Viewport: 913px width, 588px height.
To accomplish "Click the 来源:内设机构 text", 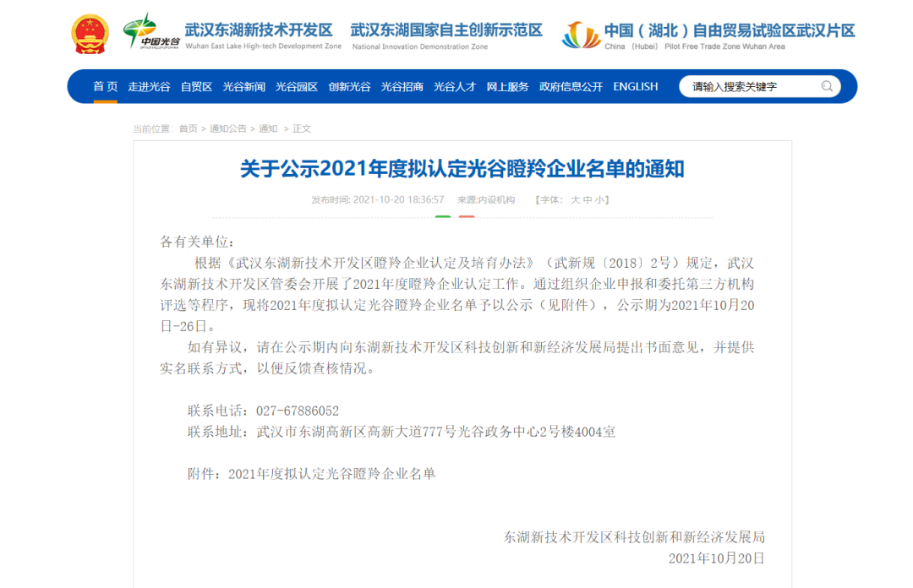I will click(486, 199).
